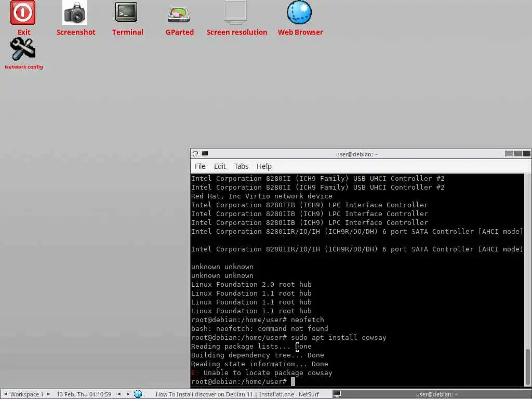Open the File menu in terminal
Viewport: 532px width, 399px height.
point(200,166)
